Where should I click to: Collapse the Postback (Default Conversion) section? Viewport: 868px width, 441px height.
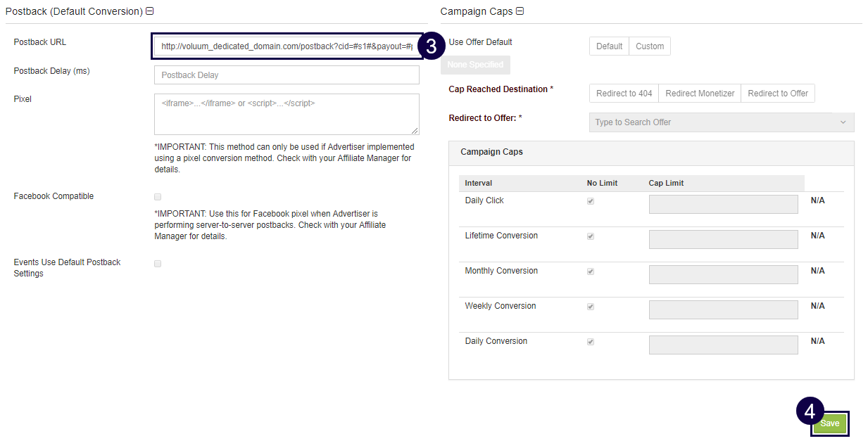pyautogui.click(x=149, y=11)
